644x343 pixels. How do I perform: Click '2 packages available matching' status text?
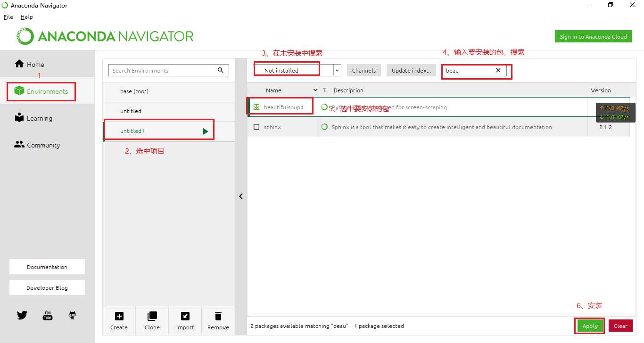coord(299,326)
